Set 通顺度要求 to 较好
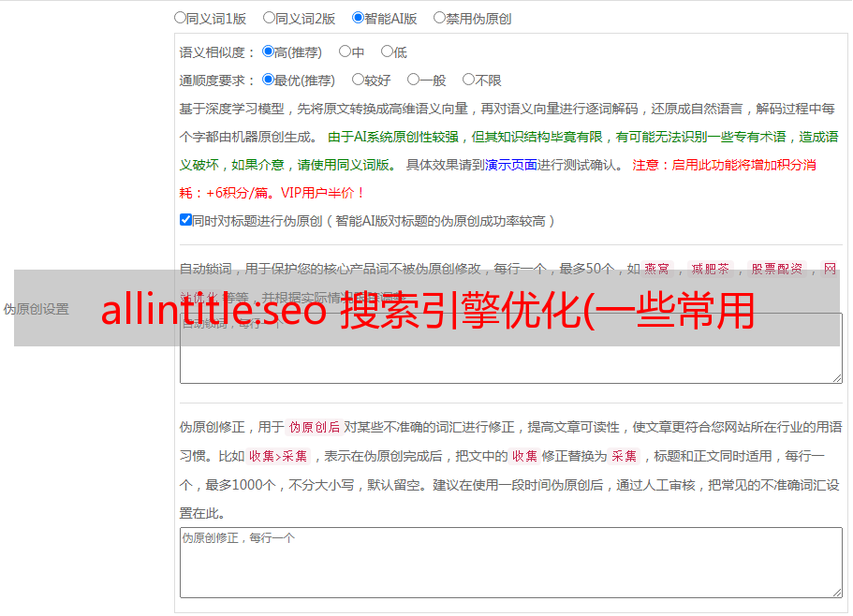853x616 pixels. pyautogui.click(x=358, y=80)
